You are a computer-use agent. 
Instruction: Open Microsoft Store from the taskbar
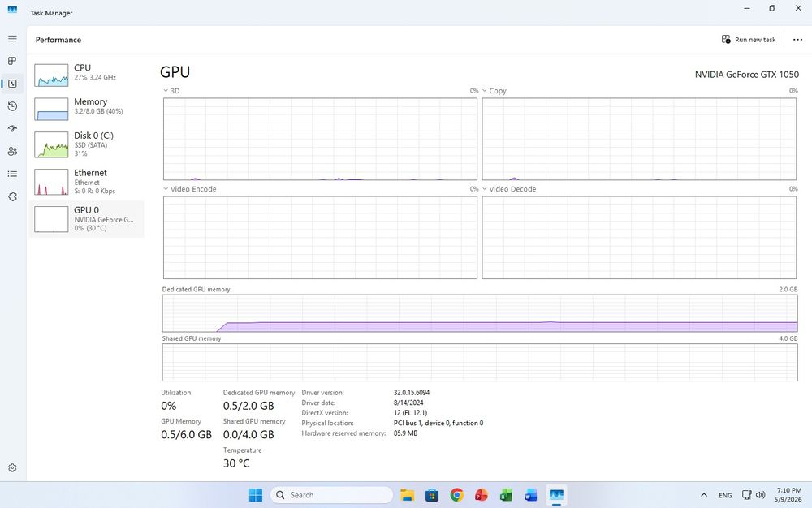click(x=432, y=495)
